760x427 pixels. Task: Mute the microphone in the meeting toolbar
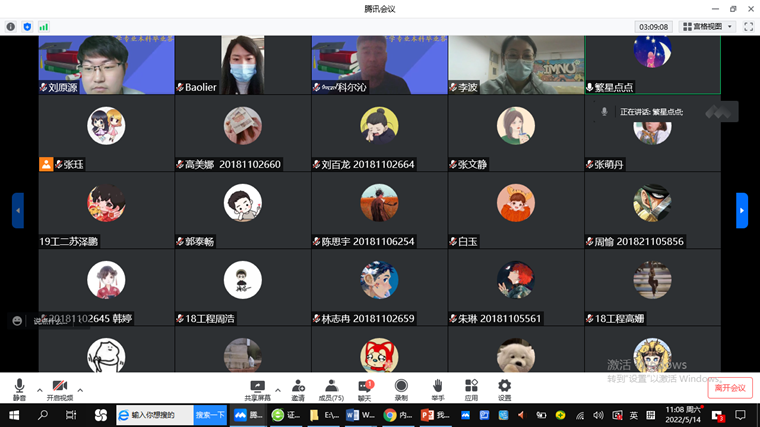point(19,388)
